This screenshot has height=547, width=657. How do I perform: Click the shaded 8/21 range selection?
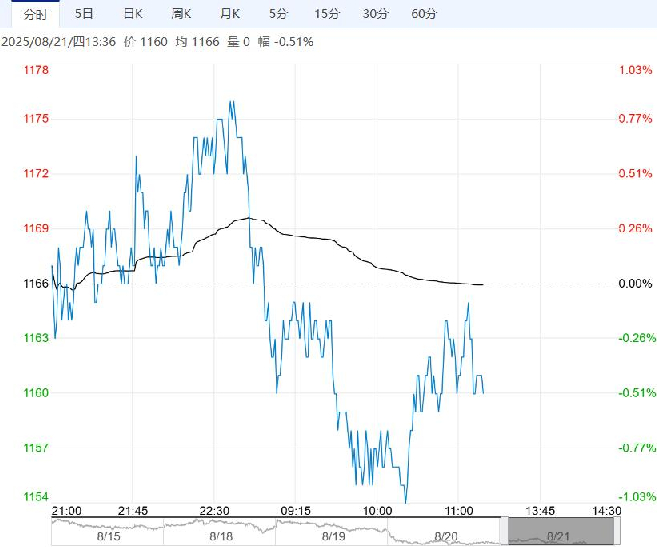[561, 531]
